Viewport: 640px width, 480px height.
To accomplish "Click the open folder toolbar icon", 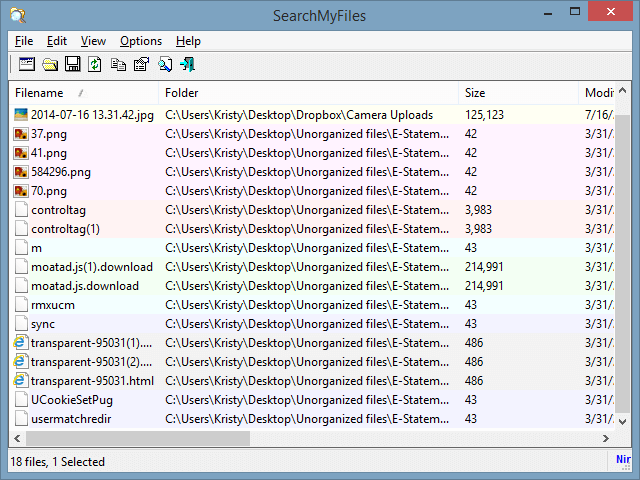I will click(x=50, y=64).
